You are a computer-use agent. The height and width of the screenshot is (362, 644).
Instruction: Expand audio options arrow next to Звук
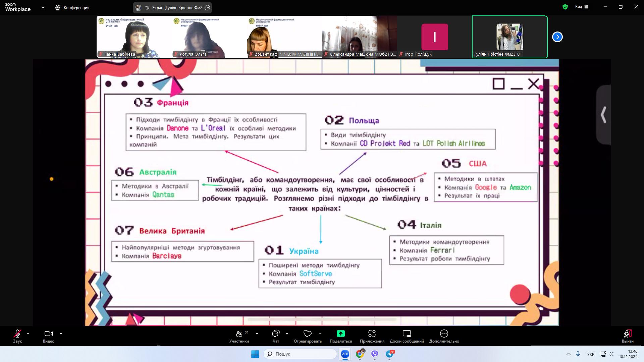[28, 334]
